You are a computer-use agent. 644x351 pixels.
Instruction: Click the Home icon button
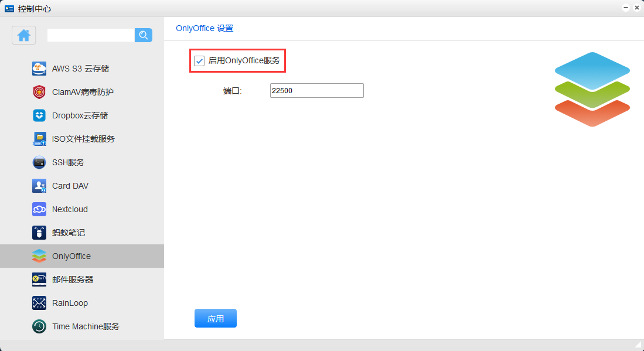tap(24, 35)
